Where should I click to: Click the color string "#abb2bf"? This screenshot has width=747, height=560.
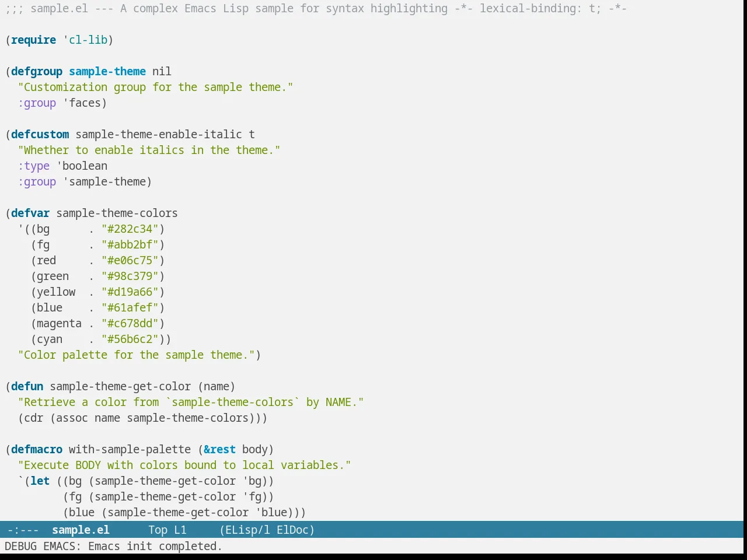(x=130, y=244)
